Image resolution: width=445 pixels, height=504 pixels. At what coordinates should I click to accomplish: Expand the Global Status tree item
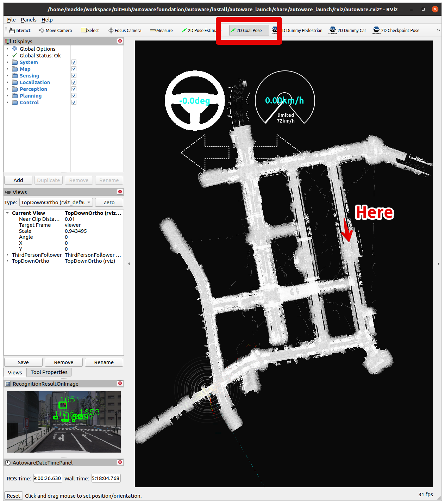(x=7, y=56)
